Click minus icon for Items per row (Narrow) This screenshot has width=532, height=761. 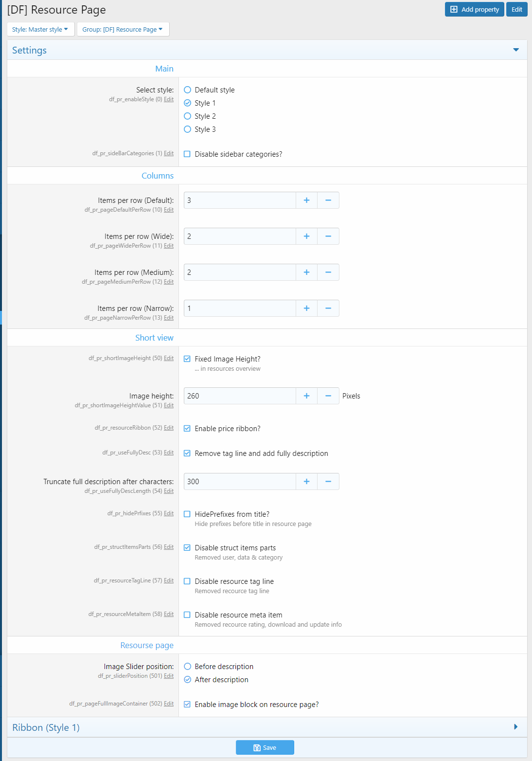click(328, 308)
